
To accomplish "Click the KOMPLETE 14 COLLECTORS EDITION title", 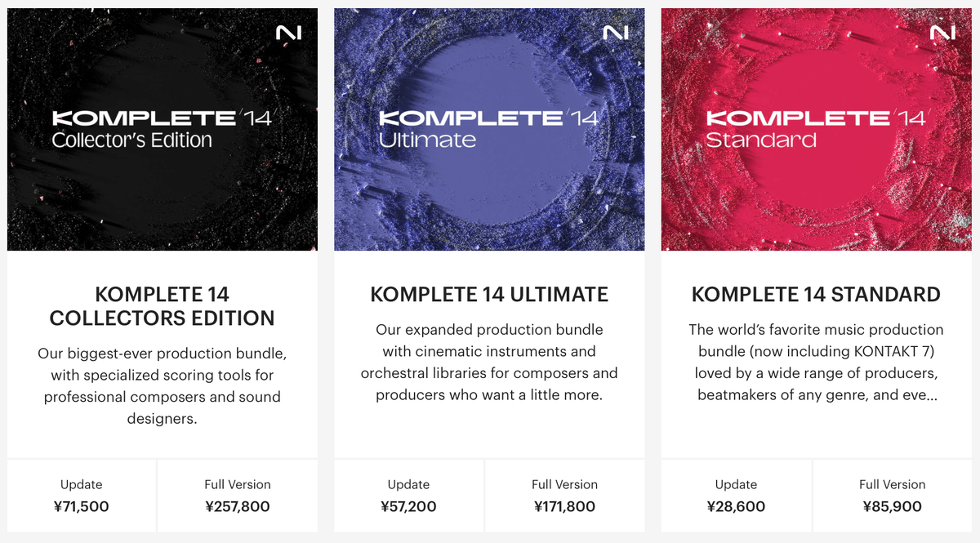I will [163, 305].
